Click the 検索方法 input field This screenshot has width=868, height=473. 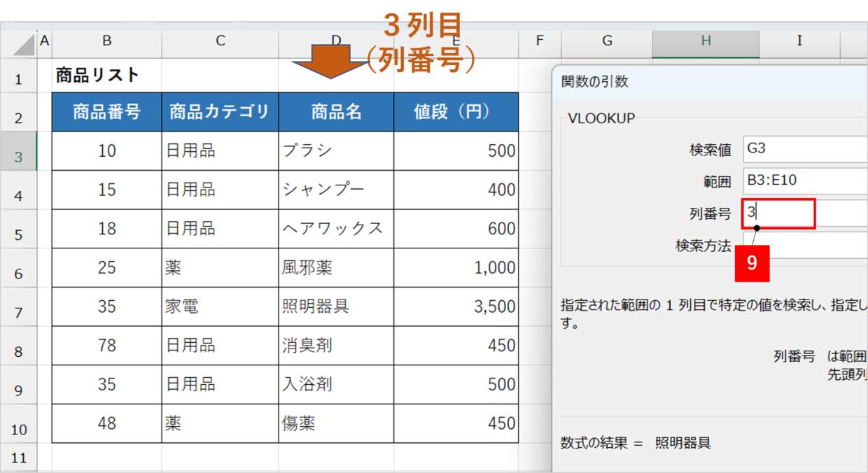(805, 245)
